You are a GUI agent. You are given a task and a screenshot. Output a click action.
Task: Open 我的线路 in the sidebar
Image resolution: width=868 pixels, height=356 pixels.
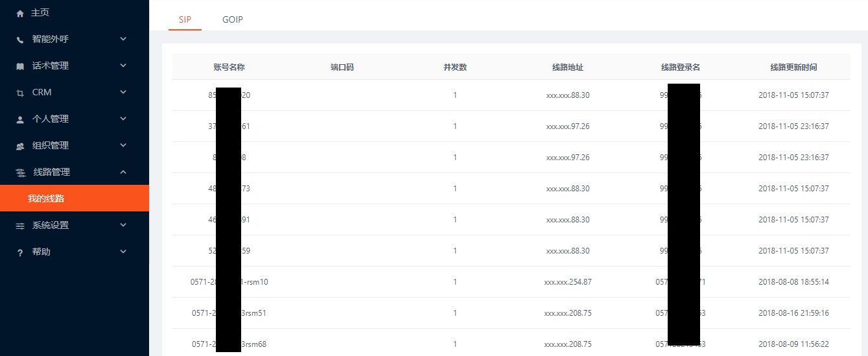click(x=46, y=198)
